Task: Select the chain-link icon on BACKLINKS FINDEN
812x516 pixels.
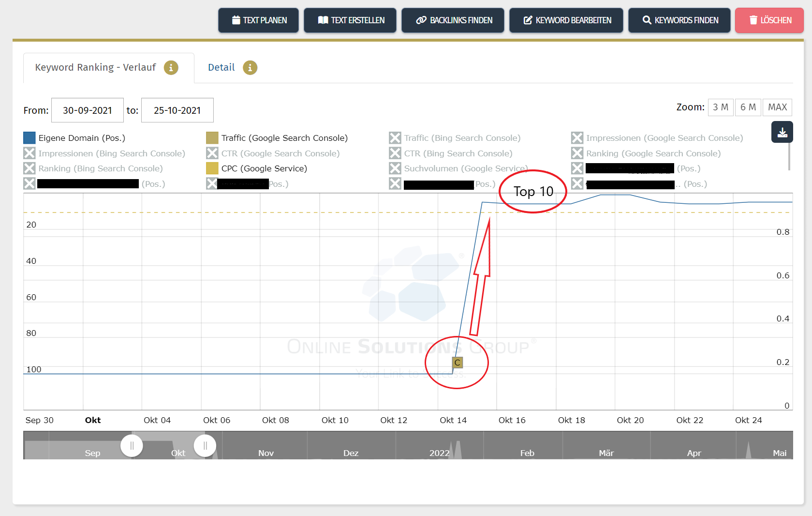Action: [x=420, y=20]
